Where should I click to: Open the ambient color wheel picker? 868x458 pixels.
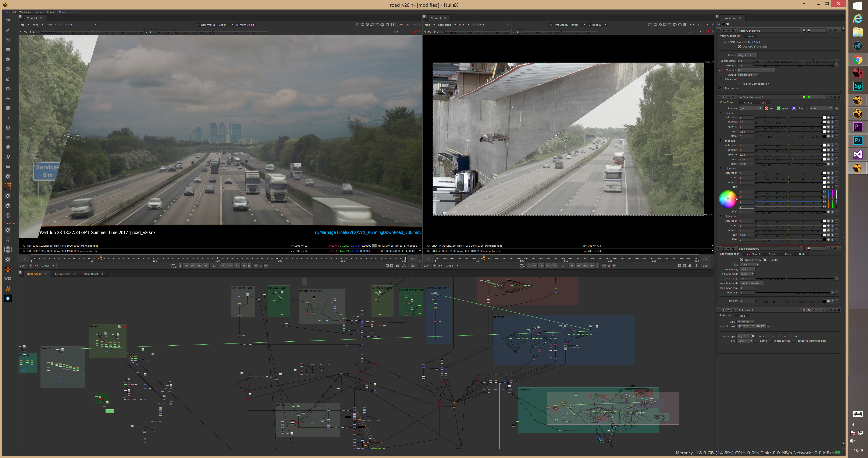point(828,301)
